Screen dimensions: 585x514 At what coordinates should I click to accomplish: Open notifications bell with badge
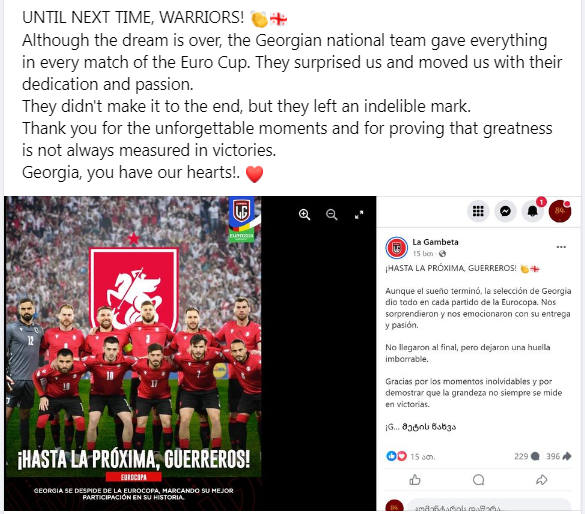pyautogui.click(x=533, y=211)
